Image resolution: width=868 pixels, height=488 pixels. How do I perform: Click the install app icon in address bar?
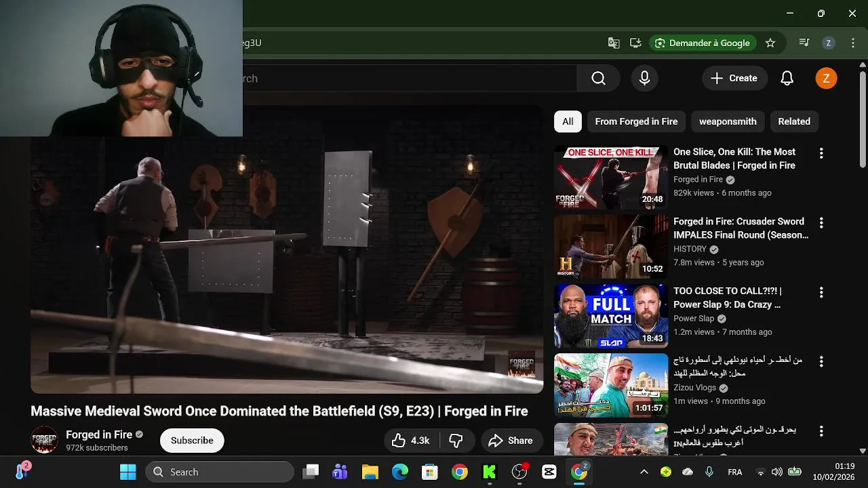[x=635, y=43]
